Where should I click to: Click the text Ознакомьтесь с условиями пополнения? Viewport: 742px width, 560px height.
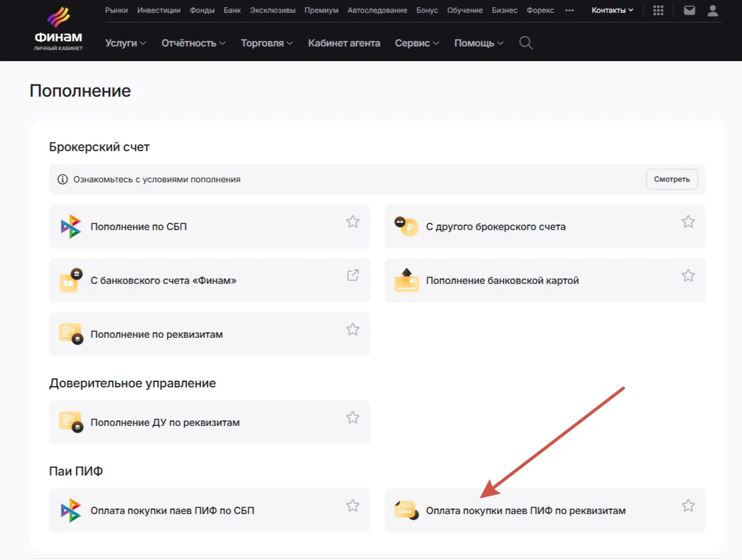pos(157,179)
